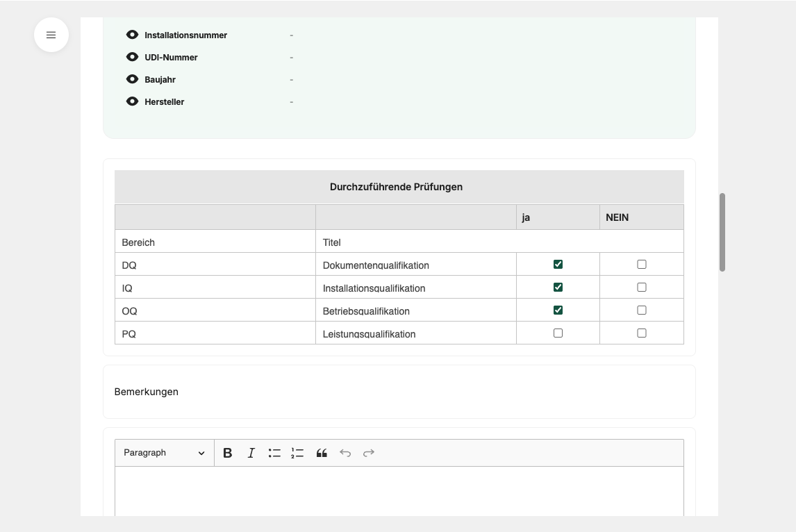Image resolution: width=796 pixels, height=532 pixels.
Task: Click the DQ cell in the table
Action: click(215, 264)
